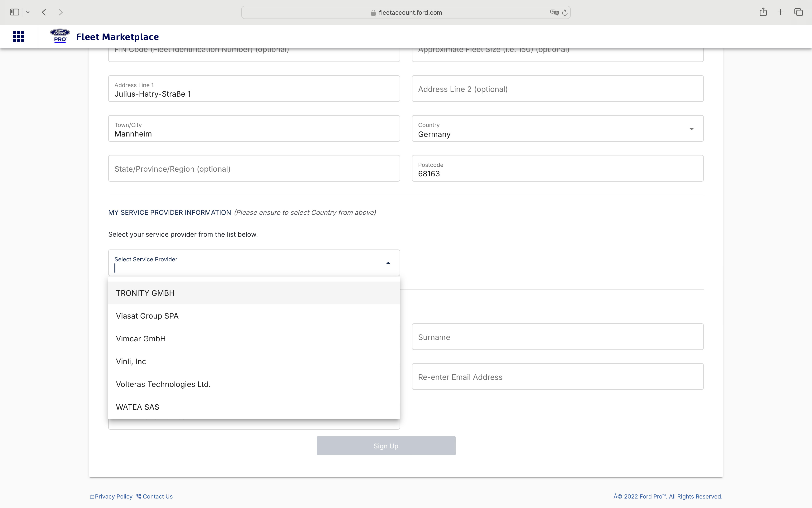The image size is (812, 508).
Task: Click the Select Service Provider input
Action: (x=254, y=263)
